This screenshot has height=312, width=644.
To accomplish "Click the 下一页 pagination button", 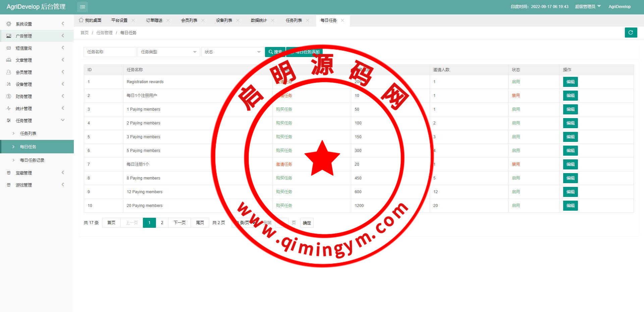I will pyautogui.click(x=179, y=223).
